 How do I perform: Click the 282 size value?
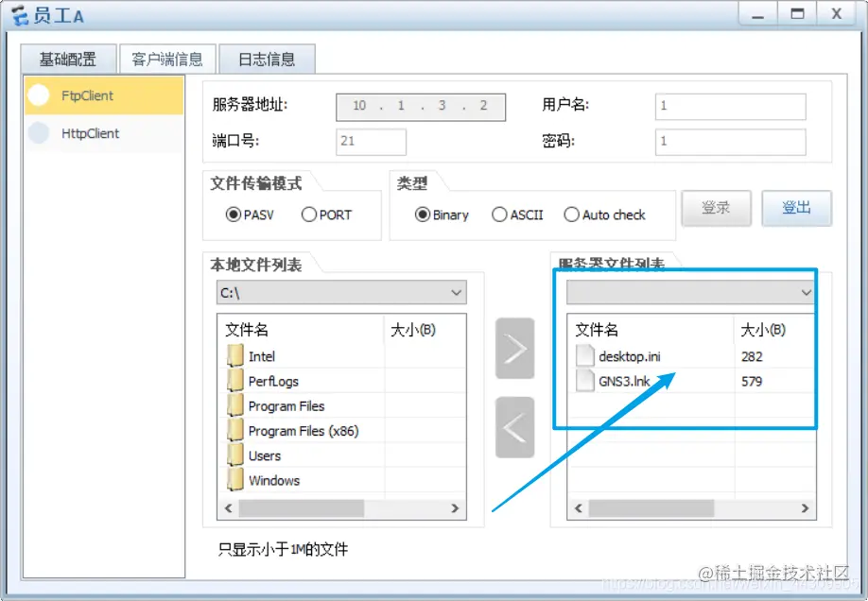click(752, 357)
